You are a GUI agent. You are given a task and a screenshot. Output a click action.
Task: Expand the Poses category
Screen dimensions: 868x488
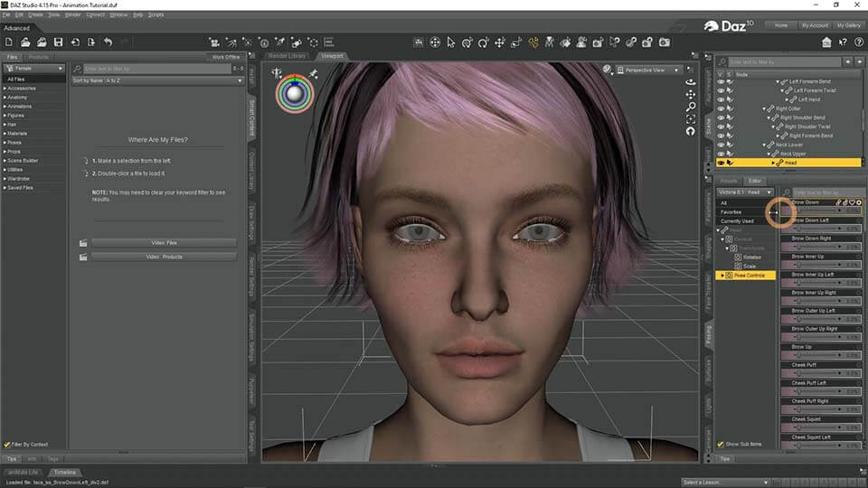tap(5, 143)
